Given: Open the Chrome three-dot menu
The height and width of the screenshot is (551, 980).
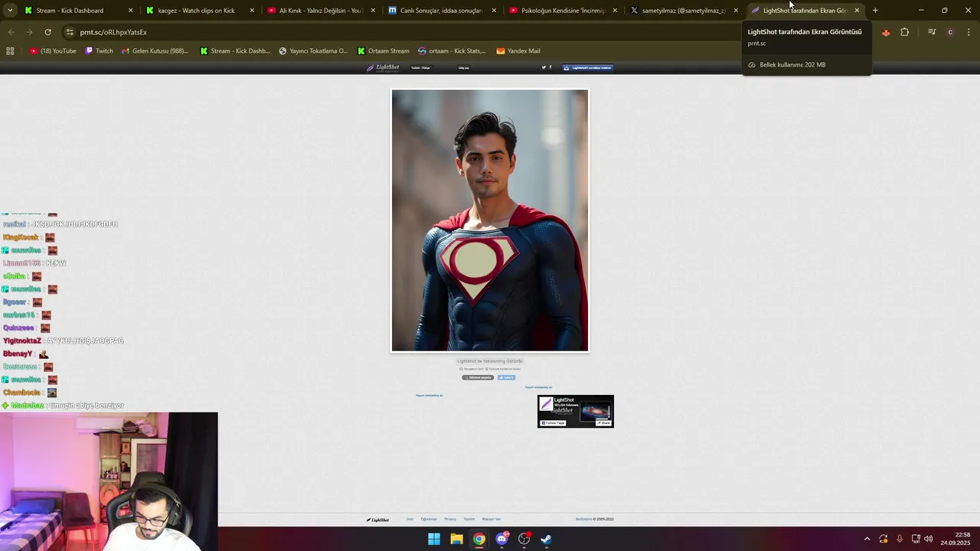Looking at the screenshot, I should point(969,32).
